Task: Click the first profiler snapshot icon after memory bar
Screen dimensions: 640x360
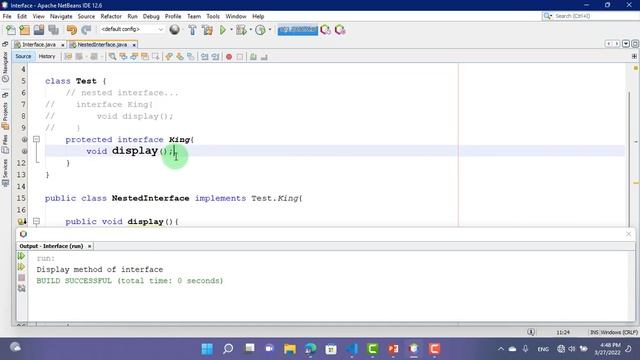Action: click(325, 30)
